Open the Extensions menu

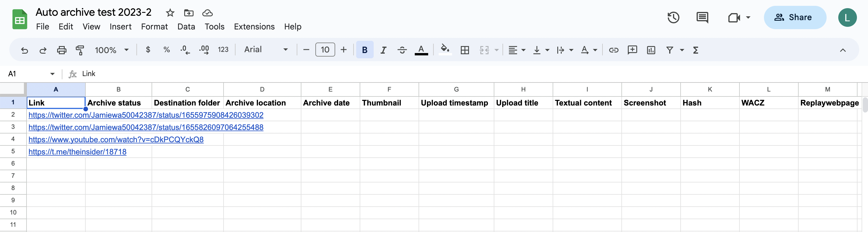pyautogui.click(x=254, y=27)
